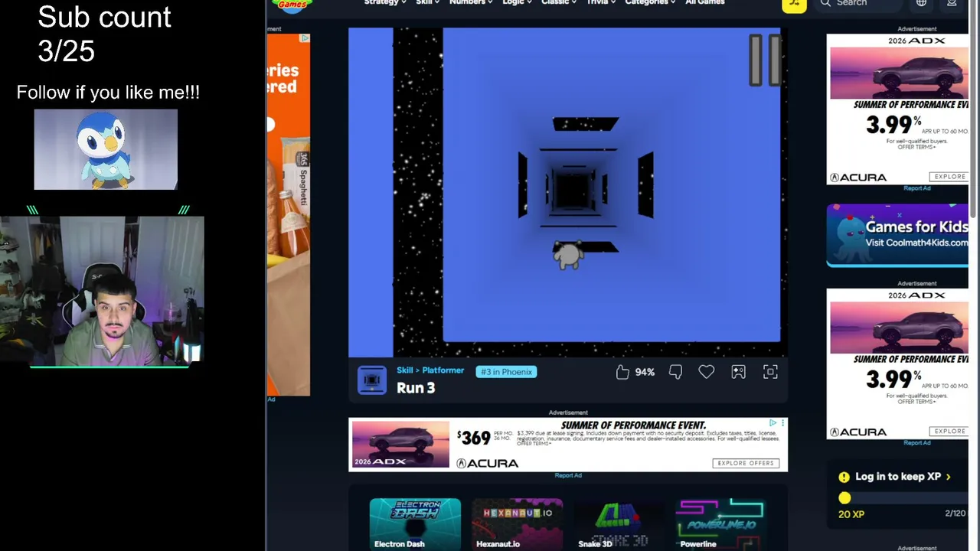
Task: Expand the Numbers dropdown menu
Action: [471, 3]
